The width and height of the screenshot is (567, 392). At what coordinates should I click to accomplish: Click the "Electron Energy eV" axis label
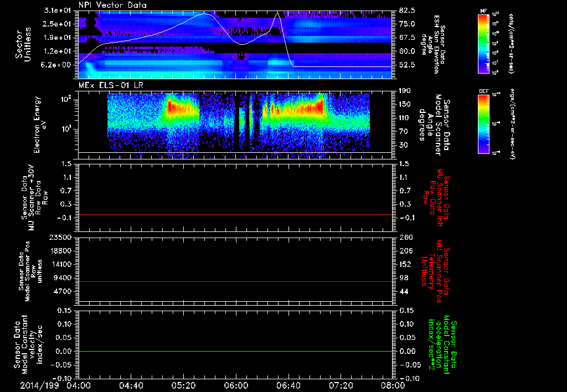tap(40, 125)
